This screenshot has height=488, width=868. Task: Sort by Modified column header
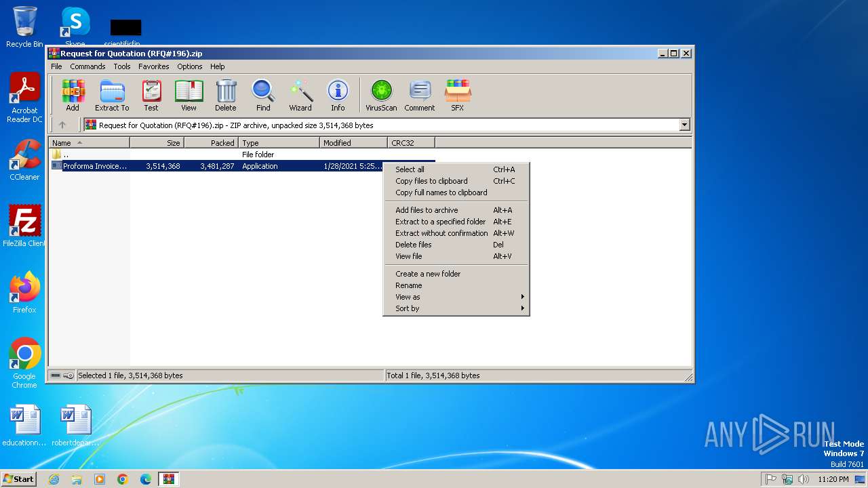coord(353,143)
